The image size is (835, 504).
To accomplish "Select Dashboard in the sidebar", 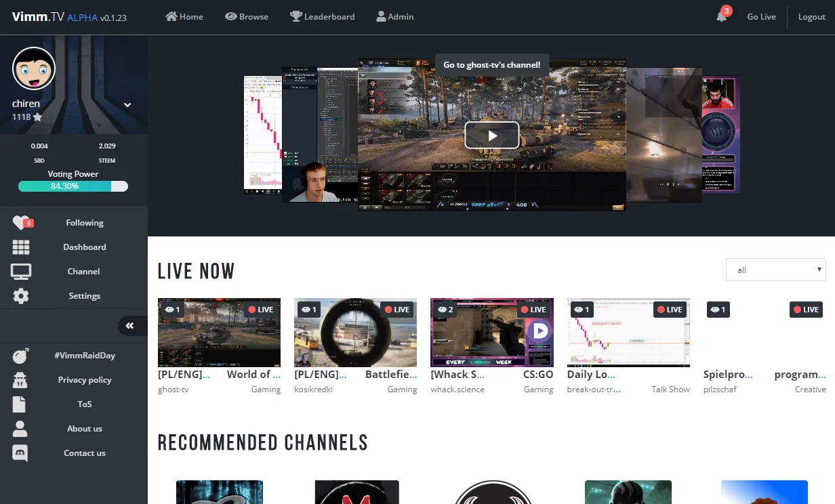I will tap(85, 247).
